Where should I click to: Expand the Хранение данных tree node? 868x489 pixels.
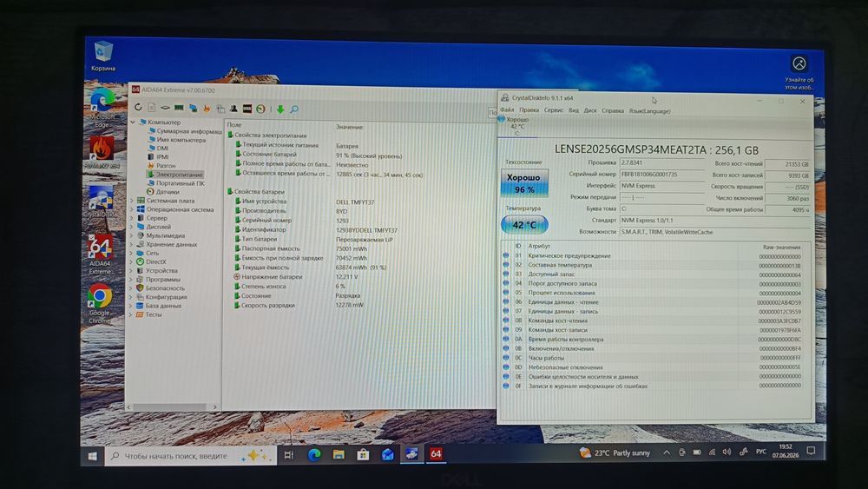132,244
